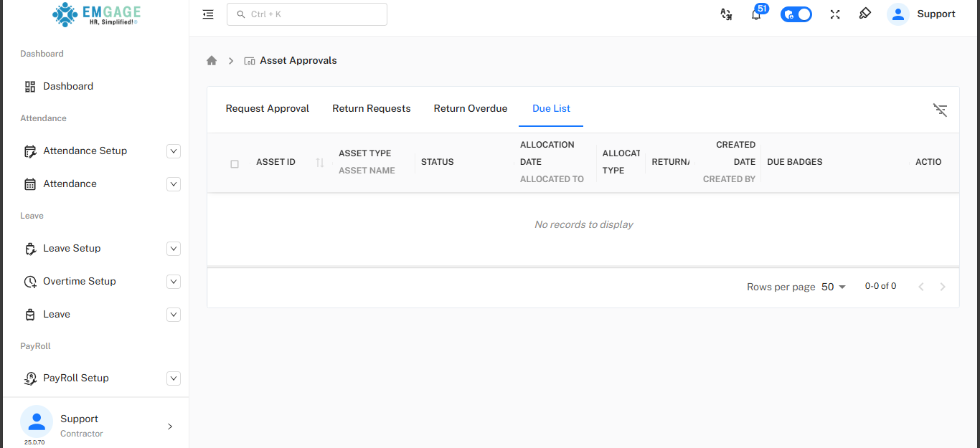Expand the Attendance Setup menu

click(173, 151)
